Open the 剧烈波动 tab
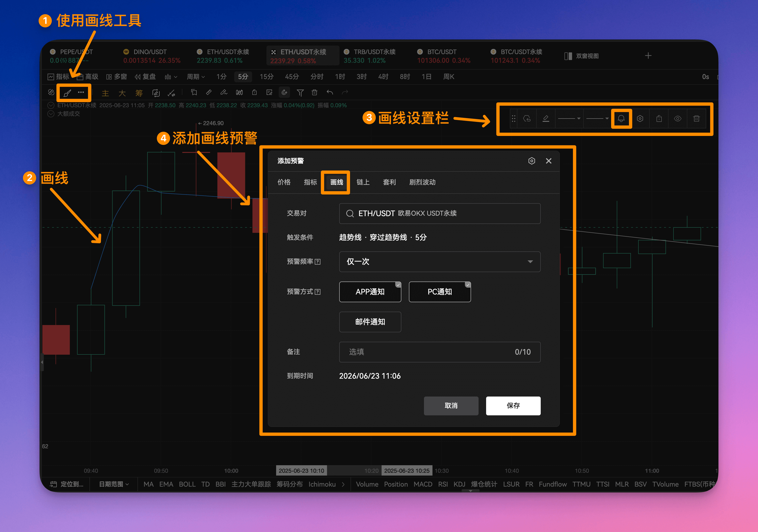Viewport: 758px width, 532px height. click(422, 183)
